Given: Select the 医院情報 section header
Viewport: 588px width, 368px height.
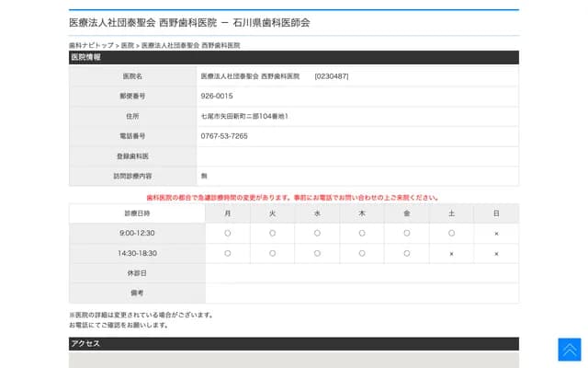Looking at the screenshot, I should [x=87, y=57].
